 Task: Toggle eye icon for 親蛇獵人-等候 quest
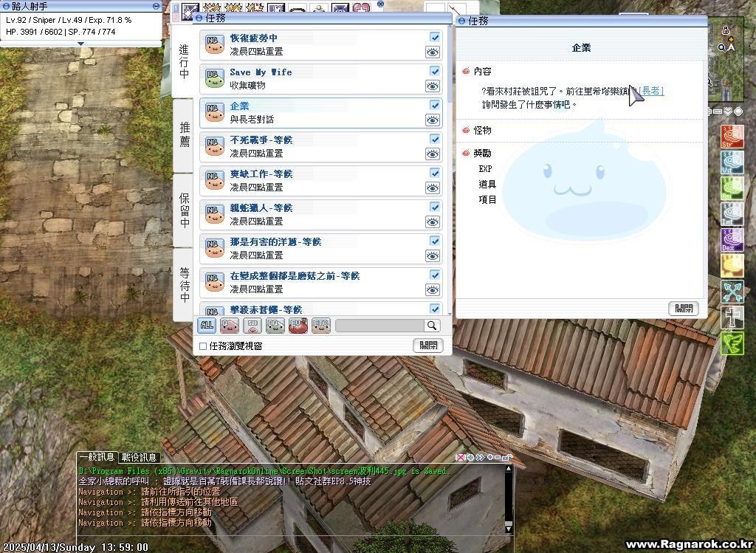433,221
